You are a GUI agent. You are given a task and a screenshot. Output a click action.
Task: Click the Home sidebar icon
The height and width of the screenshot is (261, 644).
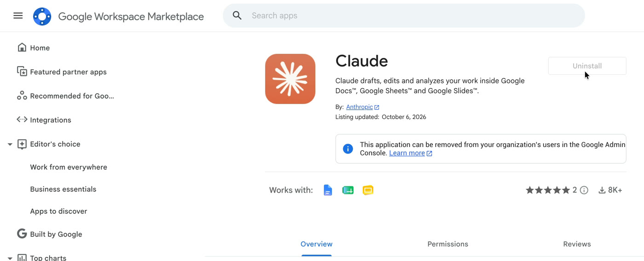22,47
